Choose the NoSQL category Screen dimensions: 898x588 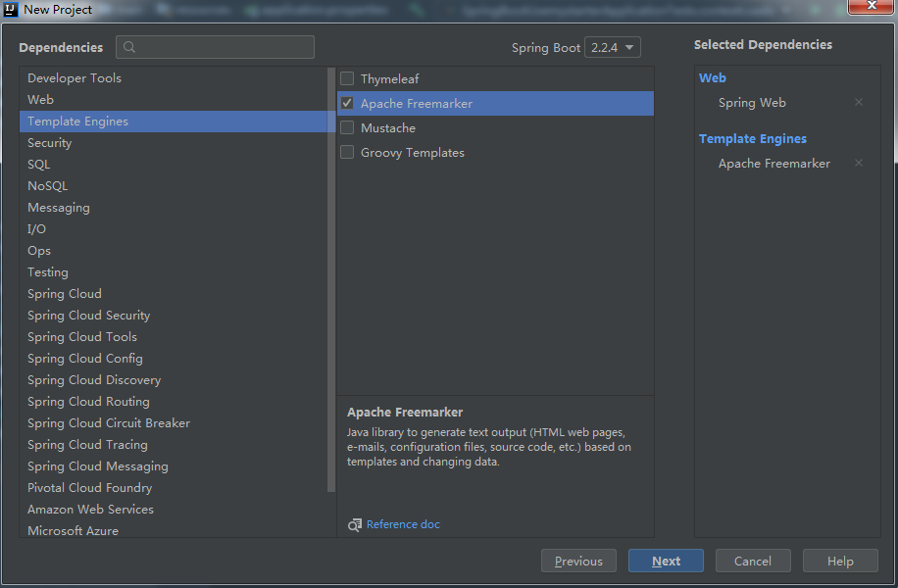pyautogui.click(x=48, y=186)
